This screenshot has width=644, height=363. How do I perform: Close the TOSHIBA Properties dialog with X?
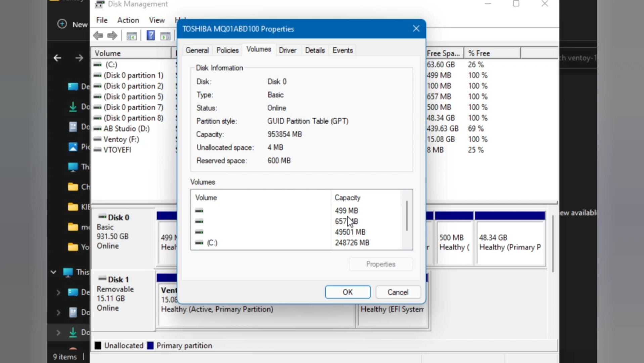point(416,29)
